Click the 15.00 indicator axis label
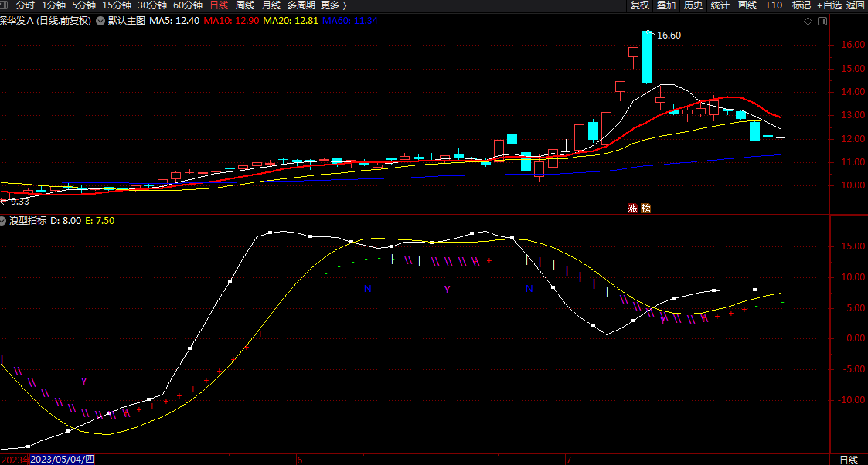This screenshot has width=868, height=465. [x=853, y=246]
